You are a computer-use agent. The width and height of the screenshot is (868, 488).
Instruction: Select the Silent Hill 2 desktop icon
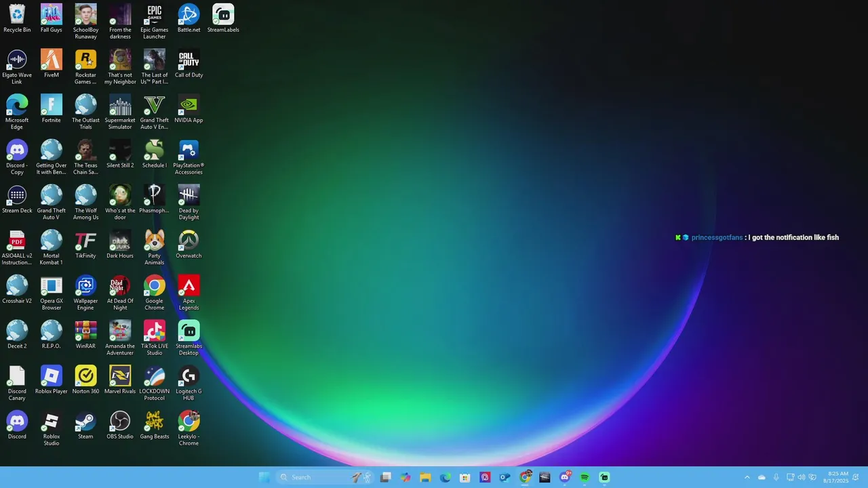coord(120,154)
